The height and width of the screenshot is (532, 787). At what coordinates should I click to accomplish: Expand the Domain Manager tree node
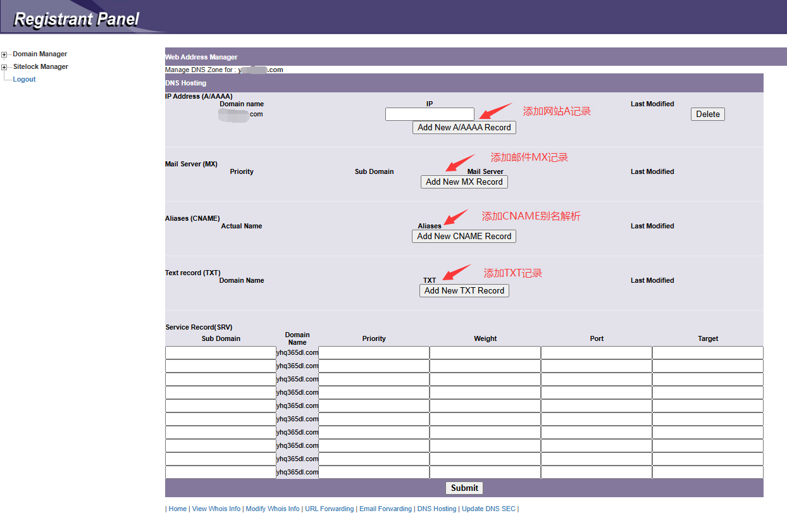point(4,55)
